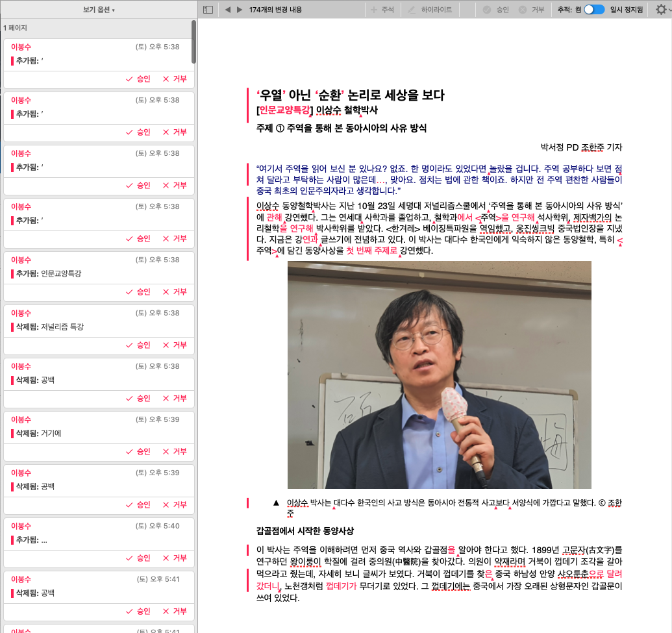The height and width of the screenshot is (633, 672).
Task: Reject the '인문교양특강' addition
Action: (175, 292)
